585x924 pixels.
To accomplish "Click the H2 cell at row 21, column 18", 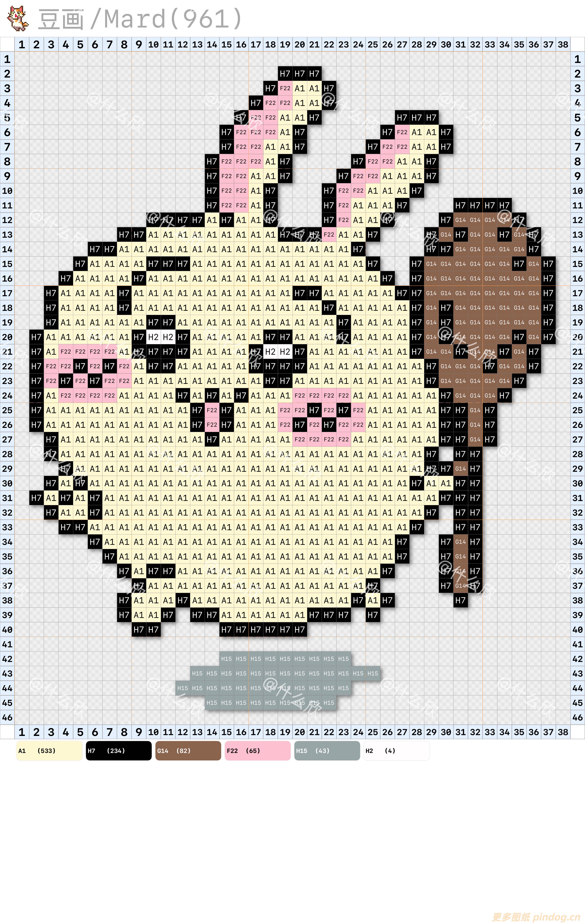I will click(270, 352).
